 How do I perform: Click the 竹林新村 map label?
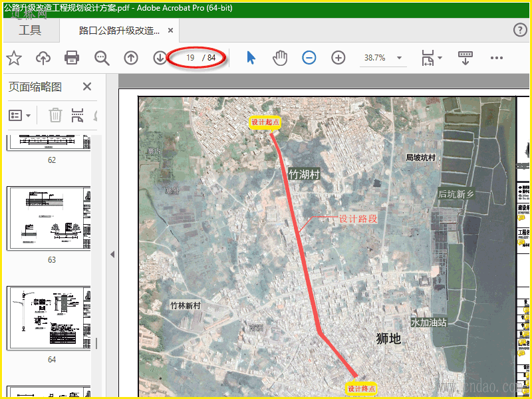coord(186,305)
